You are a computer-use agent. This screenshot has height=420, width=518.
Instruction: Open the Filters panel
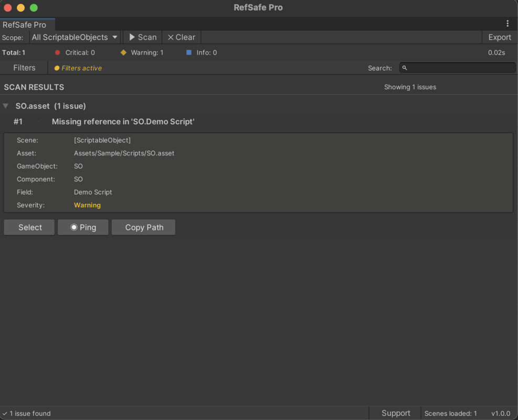[x=24, y=68]
